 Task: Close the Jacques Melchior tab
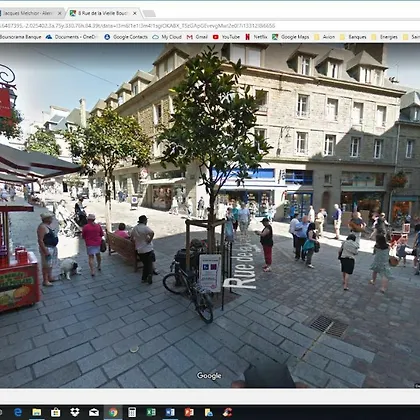click(x=60, y=13)
